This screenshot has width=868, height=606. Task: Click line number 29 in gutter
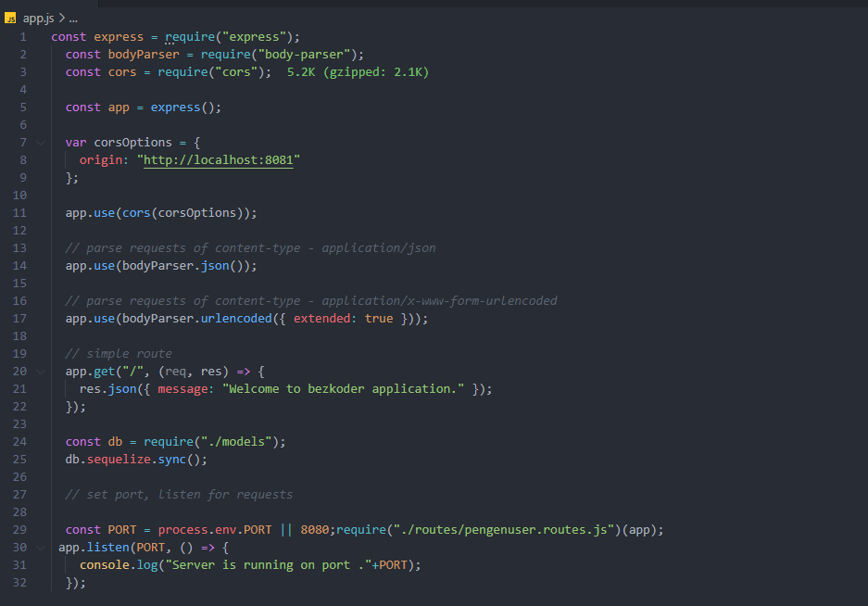[x=19, y=530]
